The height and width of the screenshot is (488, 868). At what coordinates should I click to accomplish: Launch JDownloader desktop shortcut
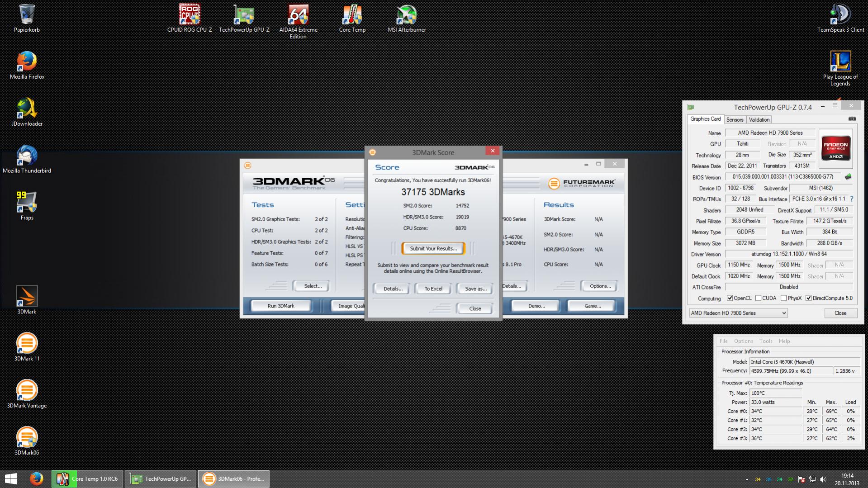point(27,113)
